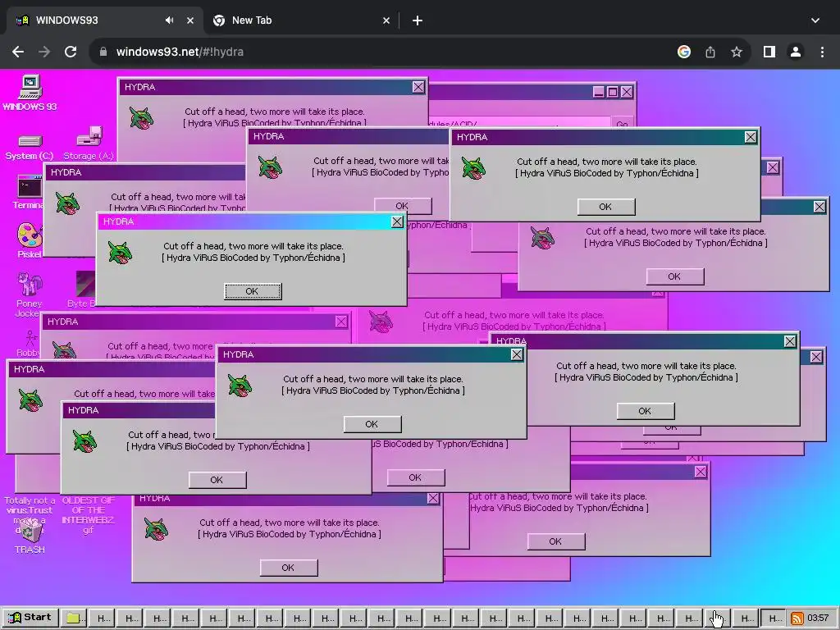Click the Google icon in the address bar
Image resolution: width=840 pixels, height=630 pixels.
tap(683, 52)
